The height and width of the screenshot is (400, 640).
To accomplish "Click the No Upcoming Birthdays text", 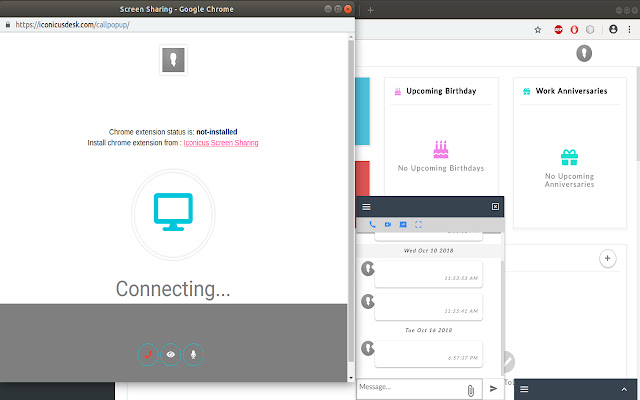I will [x=441, y=168].
